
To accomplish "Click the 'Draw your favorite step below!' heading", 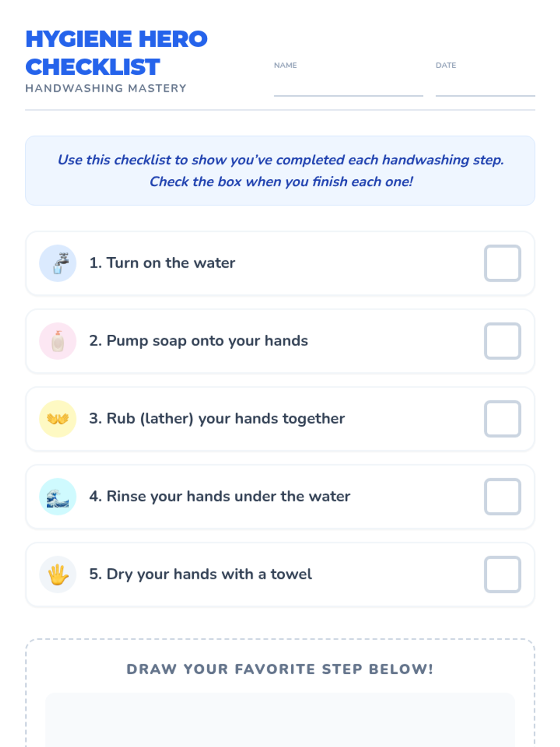I will tap(280, 669).
